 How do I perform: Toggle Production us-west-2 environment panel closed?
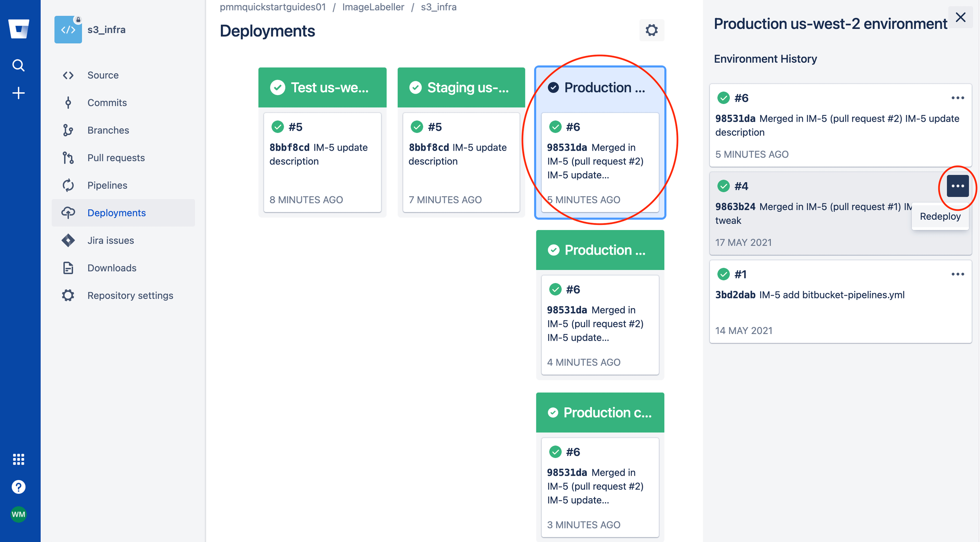961,17
